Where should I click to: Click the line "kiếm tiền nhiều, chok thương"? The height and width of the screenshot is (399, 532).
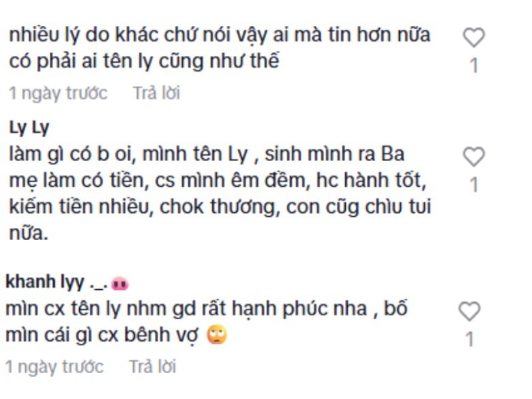tap(144, 207)
